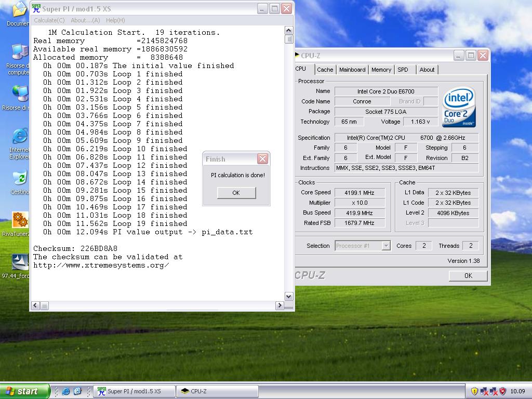Click the first disconnected network tray icon
Screen dimensions: 532x399
[484, 391]
